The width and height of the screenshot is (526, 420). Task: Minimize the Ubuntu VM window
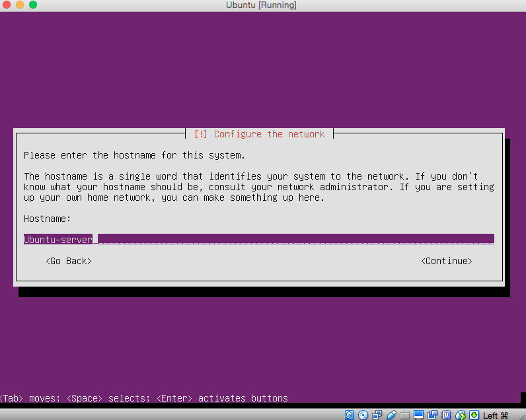20,5
